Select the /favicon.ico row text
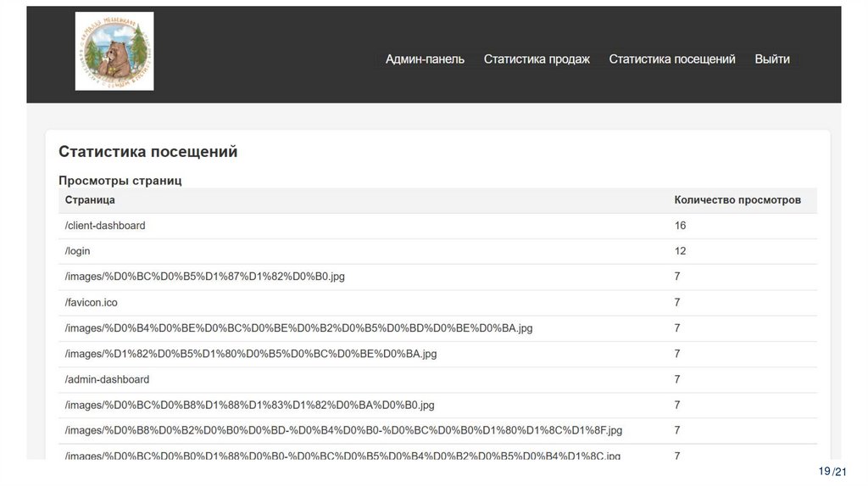The width and height of the screenshot is (868, 487). [92, 303]
